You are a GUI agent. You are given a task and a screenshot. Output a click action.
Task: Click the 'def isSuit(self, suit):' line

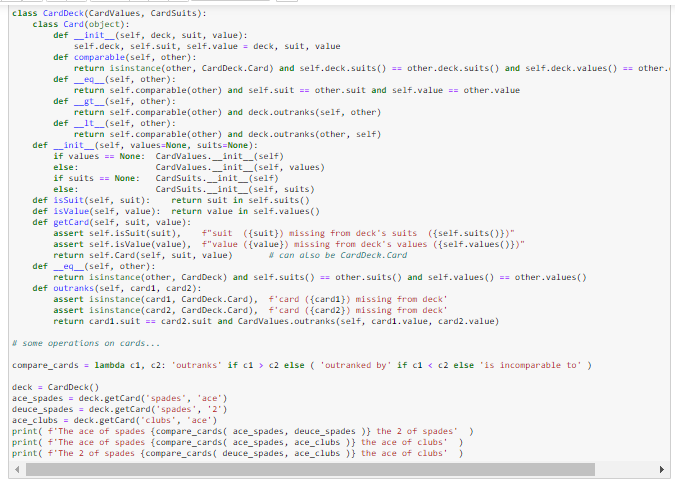pyautogui.click(x=171, y=200)
